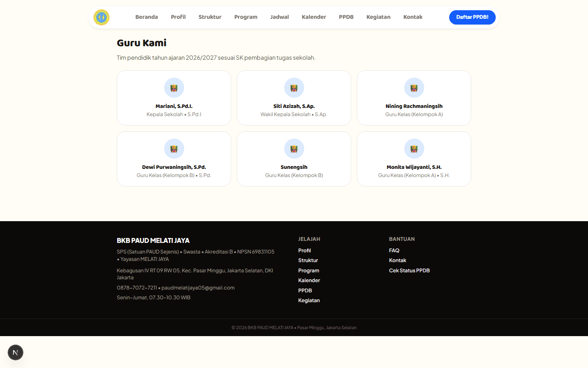This screenshot has width=588, height=368.
Task: Click the name Nining Rachmaningsih
Action: 414,106
